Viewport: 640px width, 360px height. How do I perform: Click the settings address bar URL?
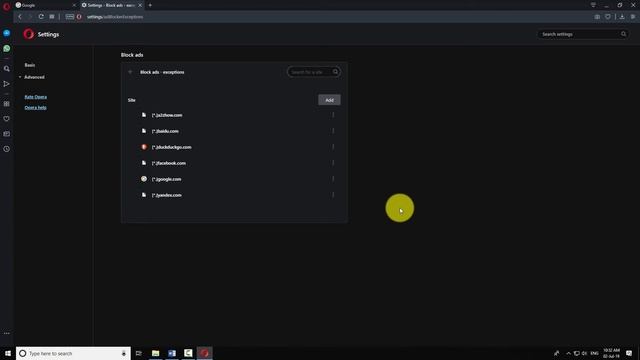[x=115, y=17]
